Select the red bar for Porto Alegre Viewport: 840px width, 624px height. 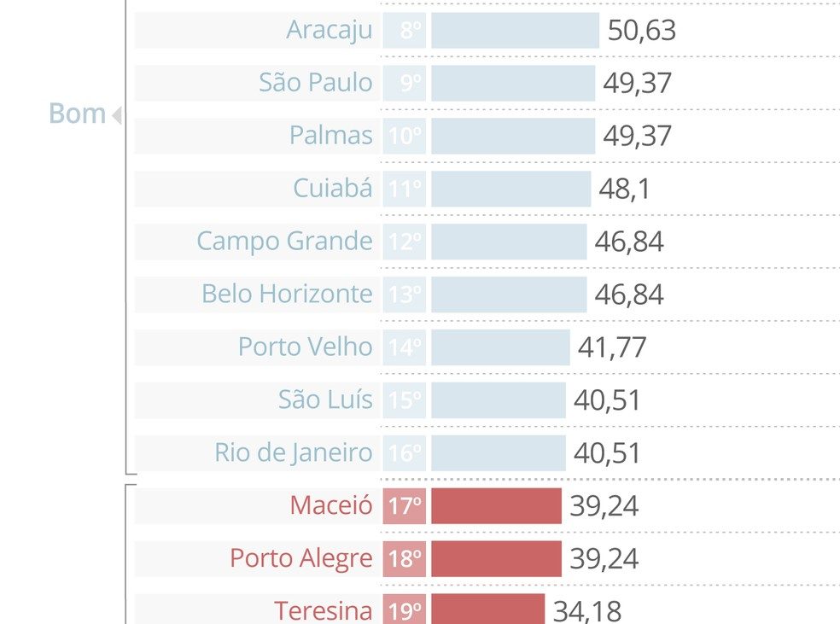tap(496, 559)
